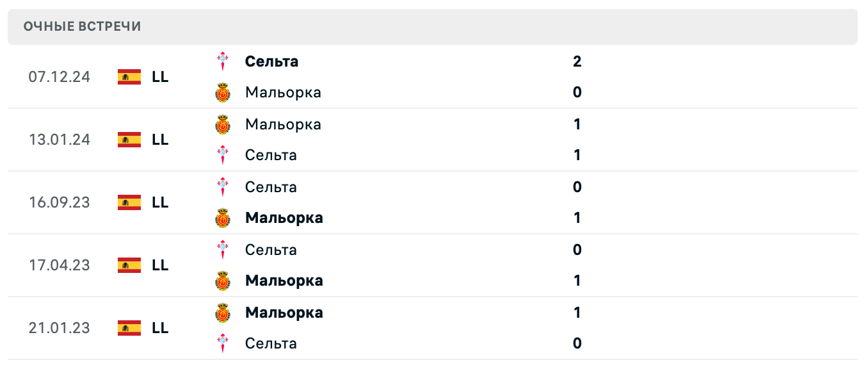The image size is (868, 369).
Task: Open Сельта team link in 07.12.24 match
Action: click(271, 61)
